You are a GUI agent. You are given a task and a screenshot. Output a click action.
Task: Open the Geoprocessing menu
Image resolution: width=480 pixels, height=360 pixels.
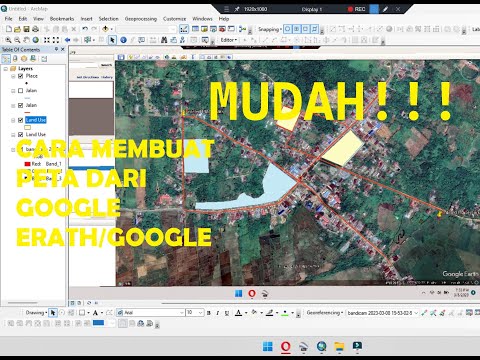(x=141, y=19)
